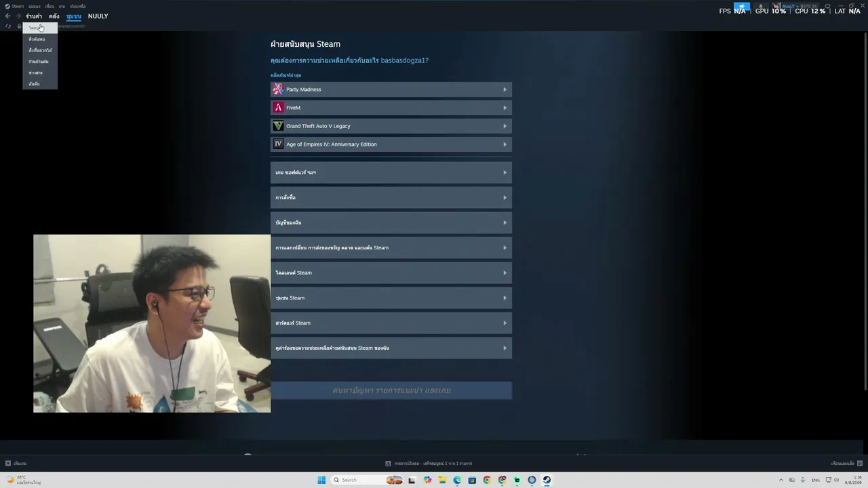Open the Windows Start menu
The width and height of the screenshot is (868, 488).
321,480
